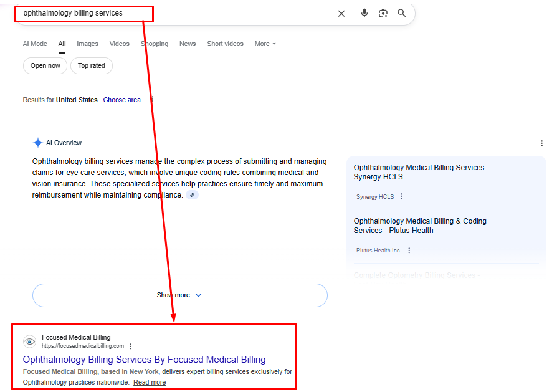The height and width of the screenshot is (392, 557).
Task: Enable the Top rated filter
Action: point(91,65)
